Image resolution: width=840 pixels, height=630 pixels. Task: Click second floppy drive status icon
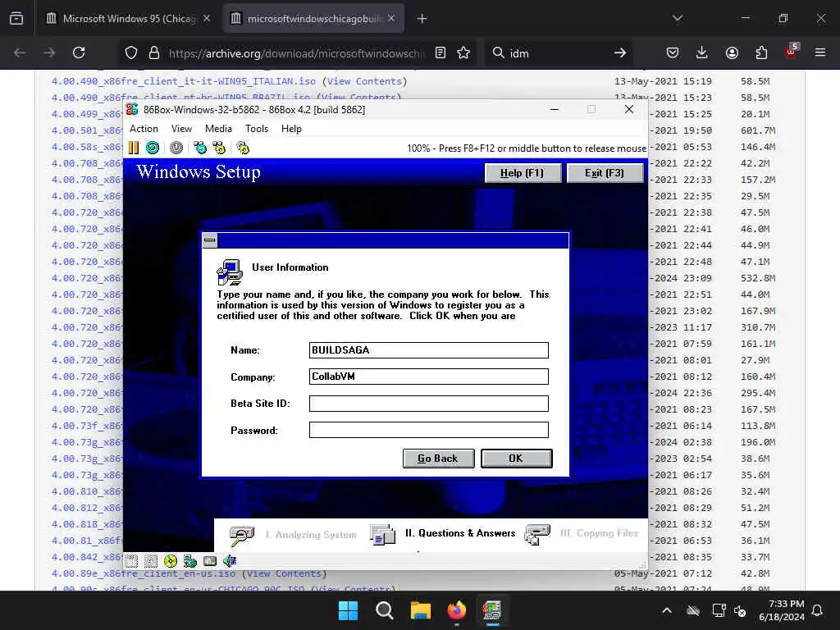[x=151, y=561]
